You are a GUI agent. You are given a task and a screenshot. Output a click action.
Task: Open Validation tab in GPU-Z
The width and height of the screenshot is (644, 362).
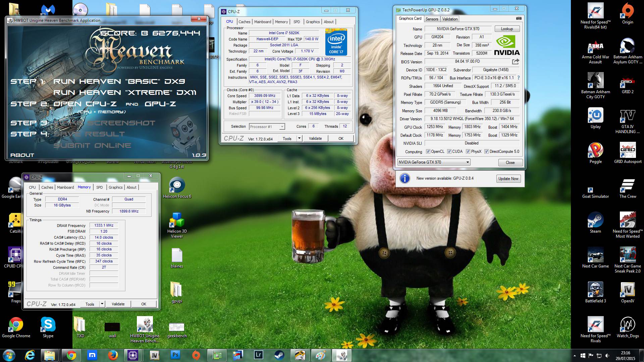click(450, 19)
